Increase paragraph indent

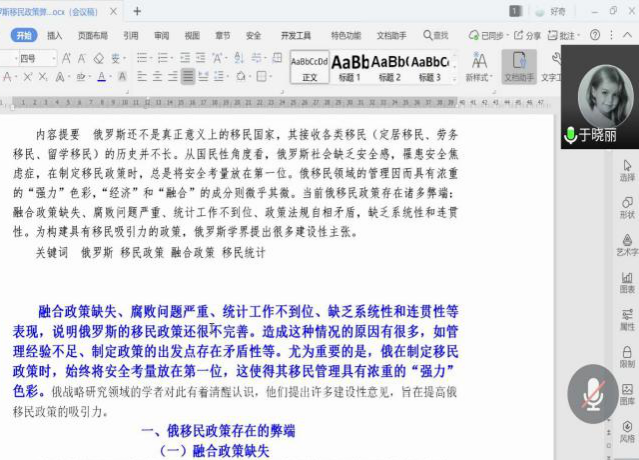click(x=201, y=58)
